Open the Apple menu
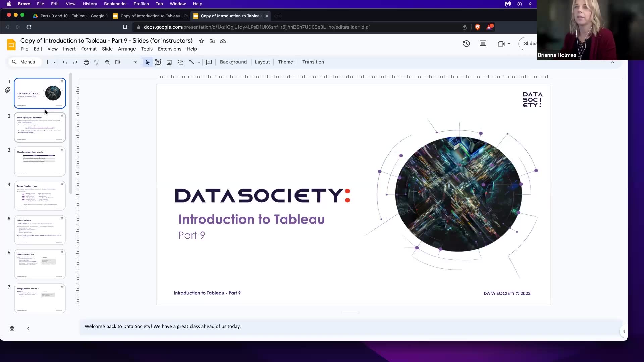Viewport: 644px width, 362px height. coord(9,4)
